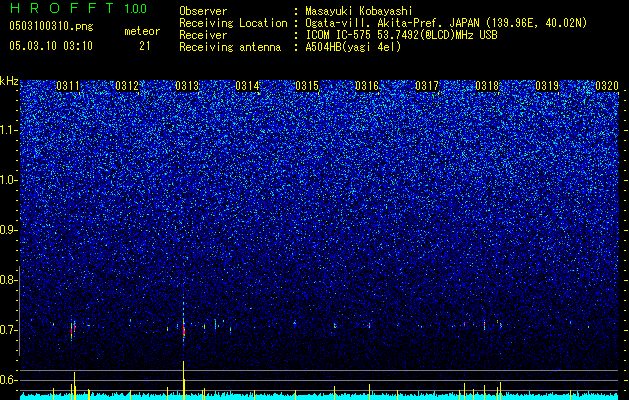Click the Ogata-vill. Akita-Pref. JAPAN location text

(446, 23)
